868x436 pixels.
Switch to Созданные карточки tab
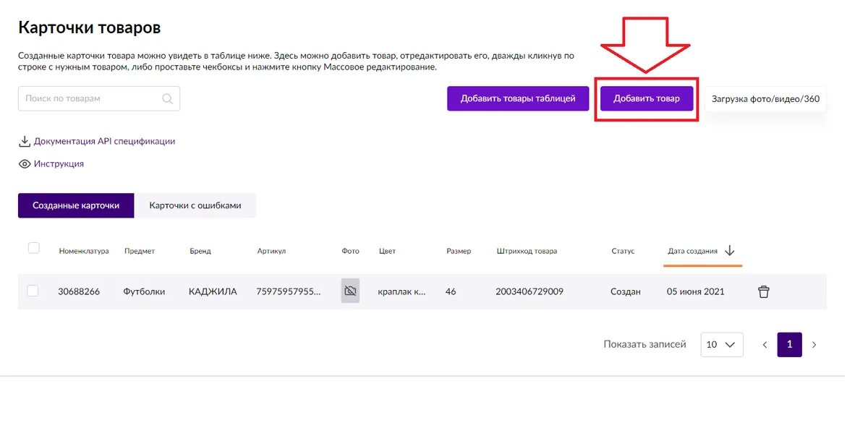point(76,205)
